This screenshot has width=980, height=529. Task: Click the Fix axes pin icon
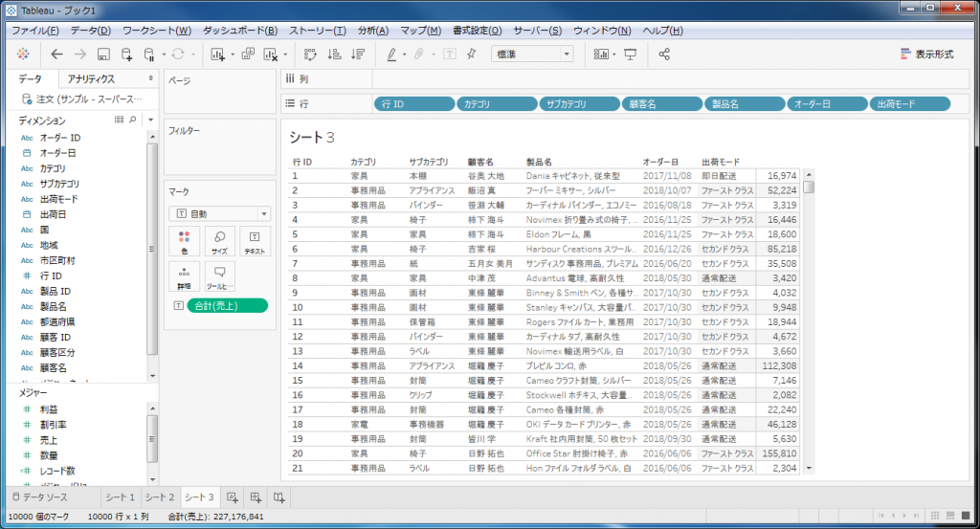tap(471, 55)
